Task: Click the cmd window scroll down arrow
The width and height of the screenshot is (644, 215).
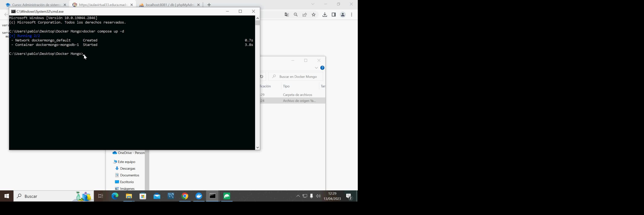Action: pos(258,148)
